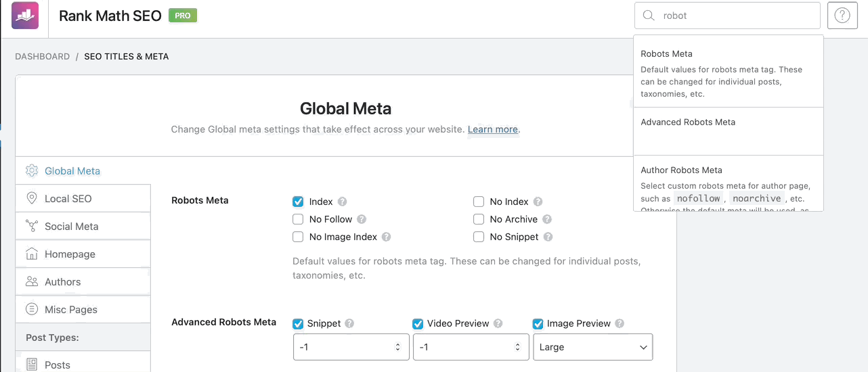Click help icon next to Index
868x372 pixels.
click(343, 202)
